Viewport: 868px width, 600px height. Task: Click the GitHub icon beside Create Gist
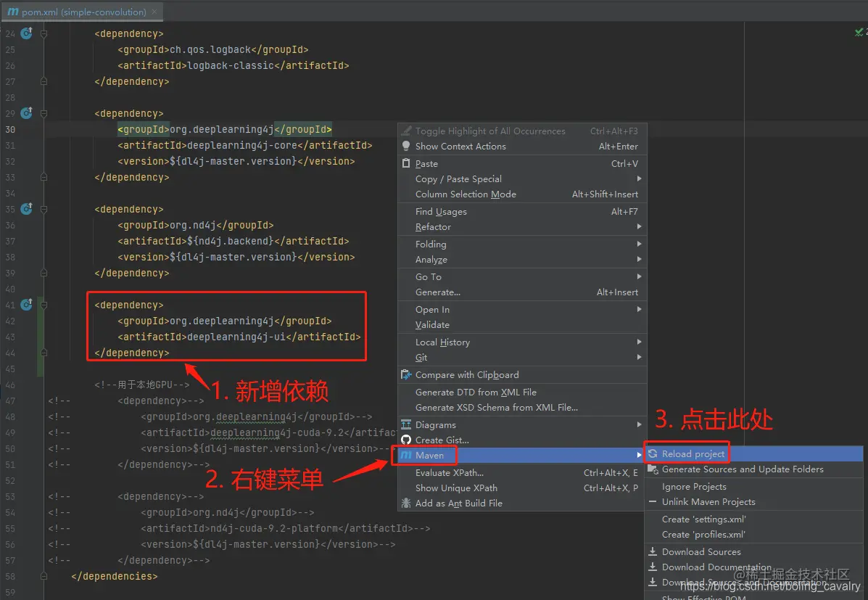click(406, 440)
